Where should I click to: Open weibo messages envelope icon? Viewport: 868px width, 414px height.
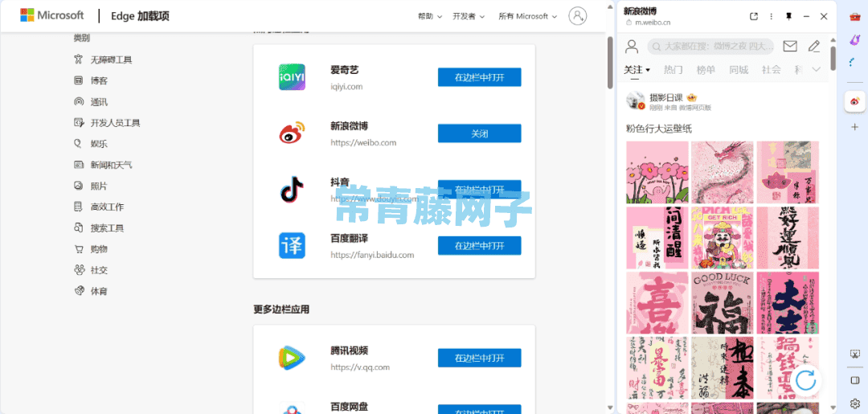(x=790, y=46)
